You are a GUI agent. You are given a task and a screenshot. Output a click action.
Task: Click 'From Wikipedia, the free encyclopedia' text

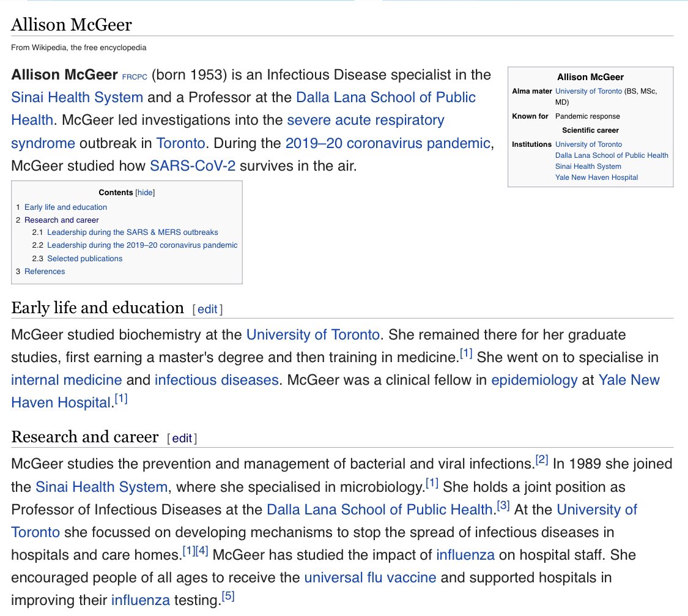(x=78, y=47)
